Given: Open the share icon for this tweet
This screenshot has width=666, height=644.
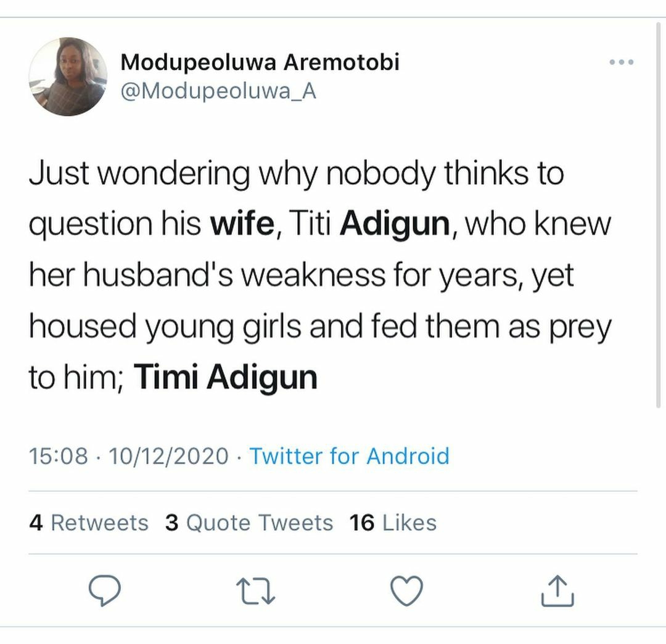Looking at the screenshot, I should (558, 590).
